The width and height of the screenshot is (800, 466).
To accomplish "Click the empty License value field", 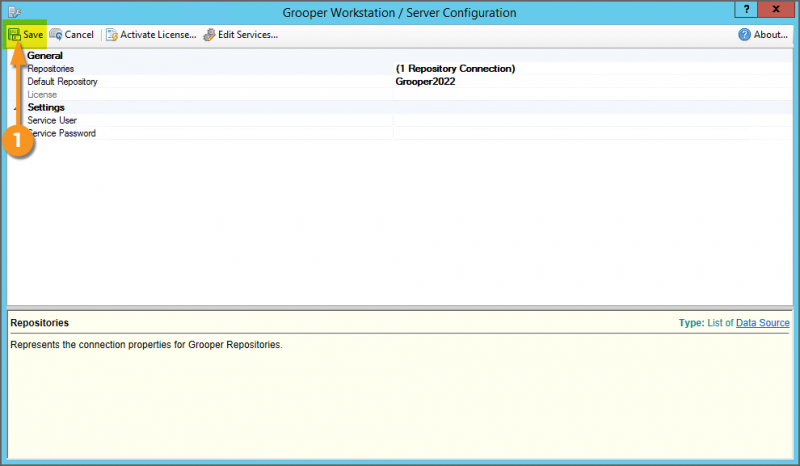I will [593, 94].
